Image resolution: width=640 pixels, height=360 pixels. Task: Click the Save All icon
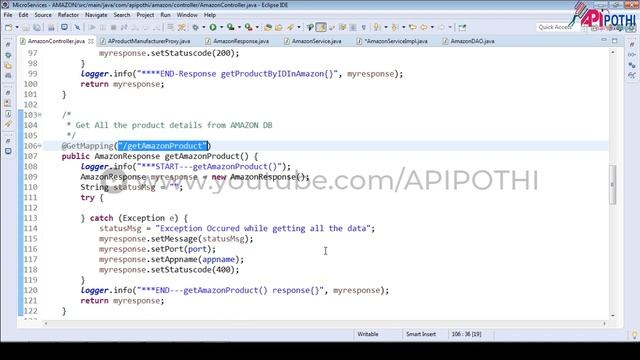click(37, 27)
